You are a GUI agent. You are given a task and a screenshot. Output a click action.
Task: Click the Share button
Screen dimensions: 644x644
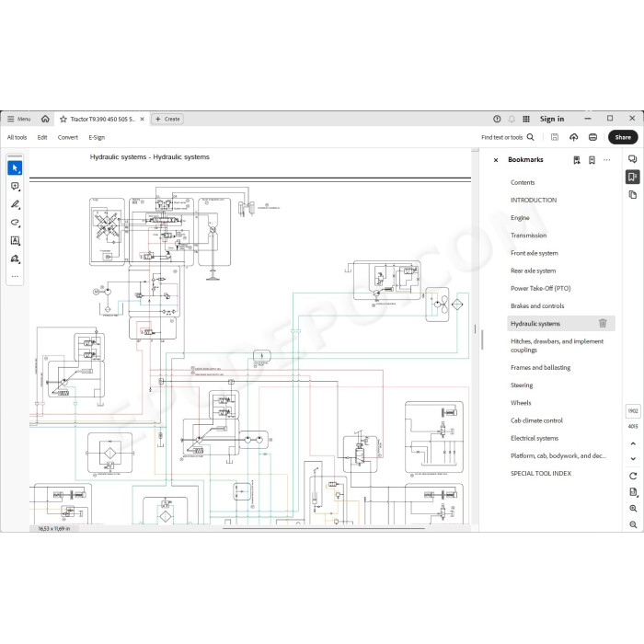coord(623,137)
